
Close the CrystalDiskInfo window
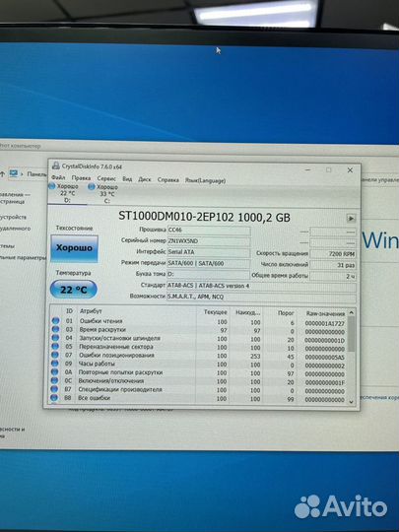click(x=350, y=170)
